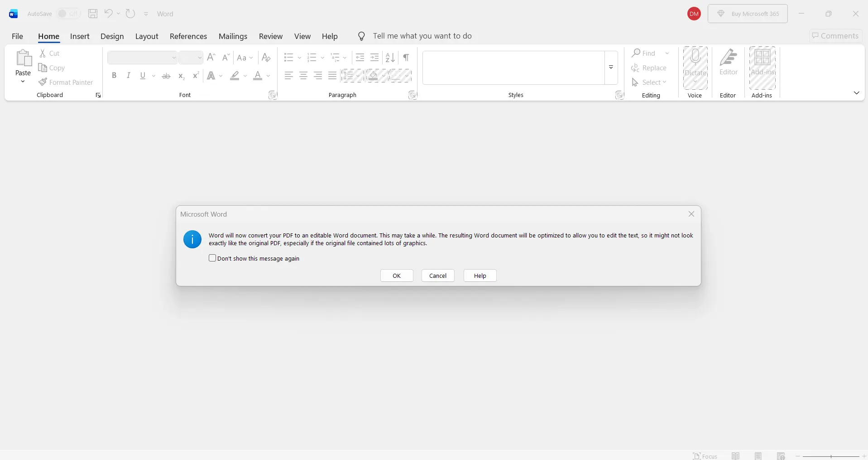Image resolution: width=868 pixels, height=460 pixels.
Task: Open Customize Quick Access Toolbar dropdown
Action: pos(146,14)
